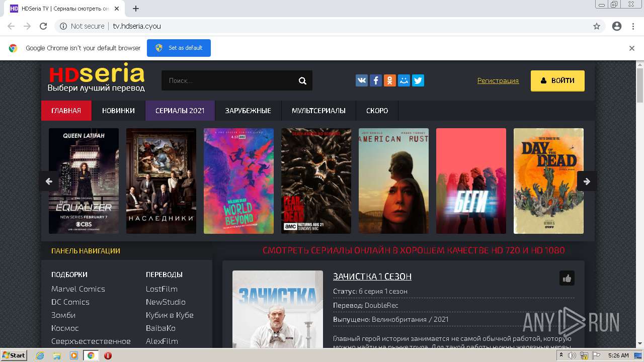Advance carousel with next arrow
The height and width of the screenshot is (362, 644).
click(x=587, y=182)
